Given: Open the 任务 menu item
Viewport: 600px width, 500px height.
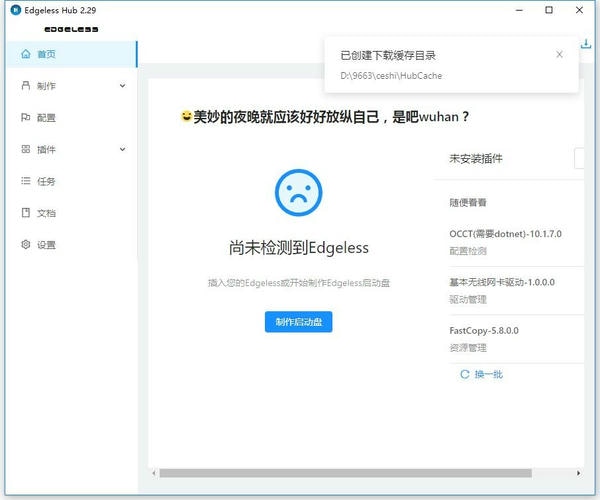Looking at the screenshot, I should pos(72,181).
